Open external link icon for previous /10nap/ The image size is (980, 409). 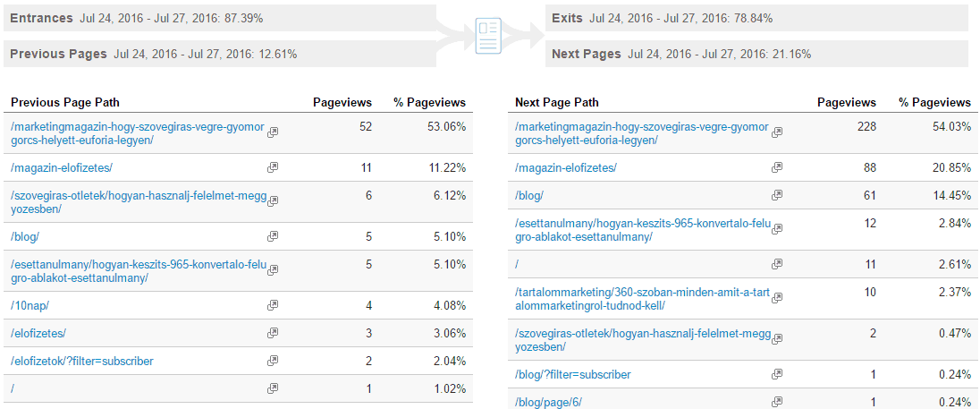273,305
